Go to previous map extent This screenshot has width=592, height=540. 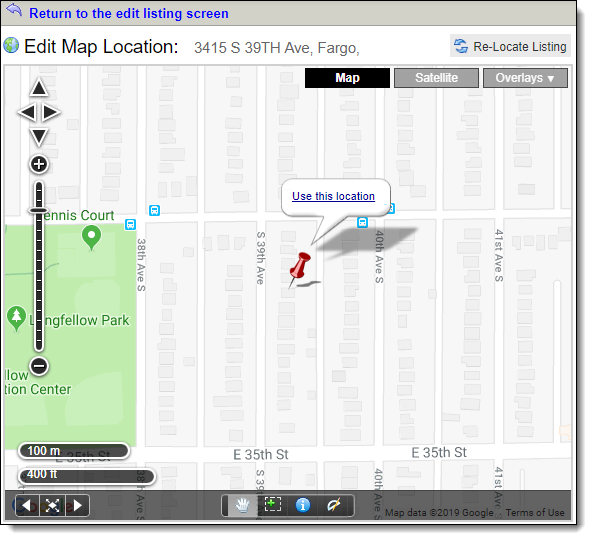pos(26,505)
